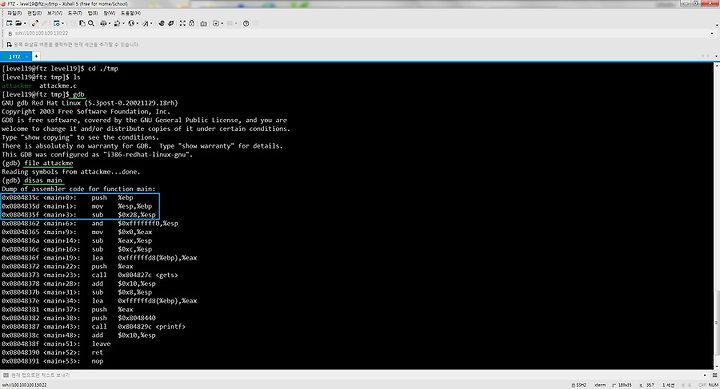Click the Key Mapping keyboard icon
720x389 pixels.
coord(203,23)
